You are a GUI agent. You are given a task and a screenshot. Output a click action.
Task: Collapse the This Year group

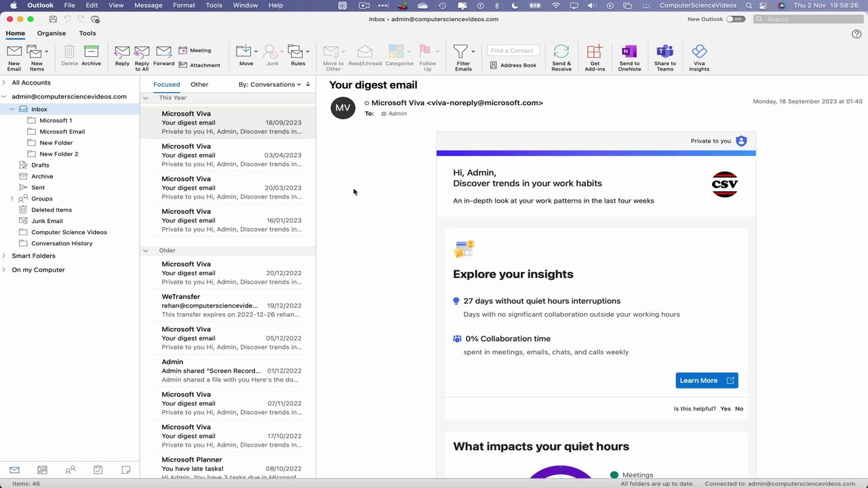click(x=145, y=98)
